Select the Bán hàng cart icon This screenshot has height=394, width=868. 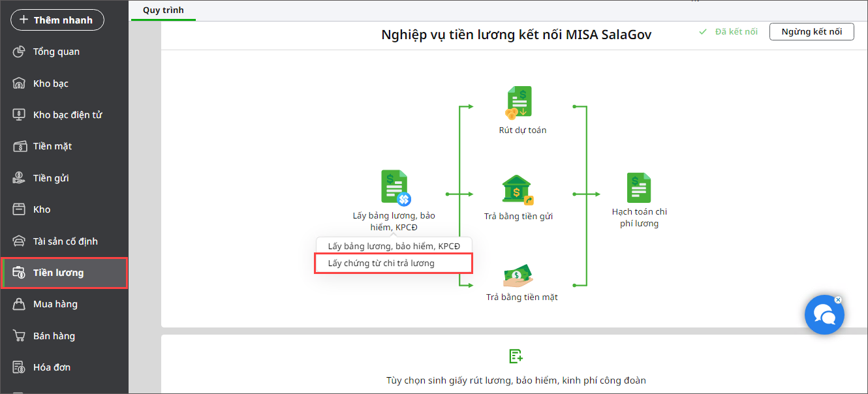(20, 336)
